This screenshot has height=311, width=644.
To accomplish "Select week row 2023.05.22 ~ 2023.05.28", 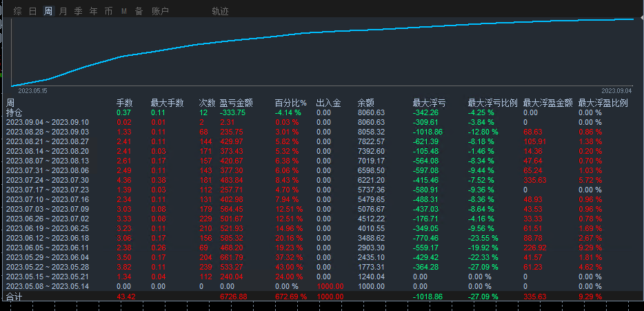I will click(x=48, y=267).
